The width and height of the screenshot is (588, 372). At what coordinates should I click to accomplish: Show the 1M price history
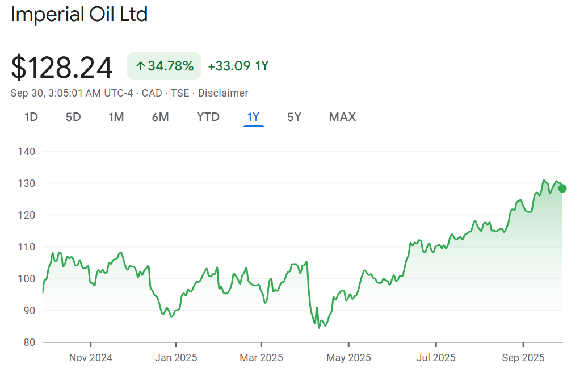116,117
